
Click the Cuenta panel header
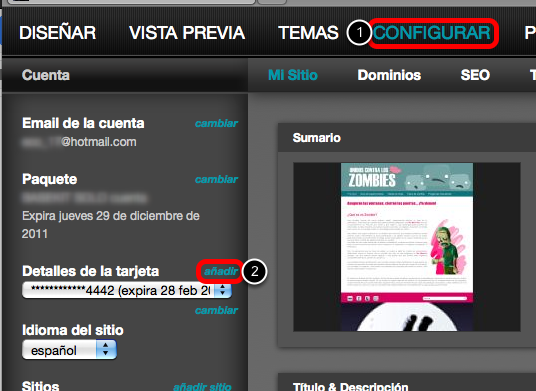125,75
